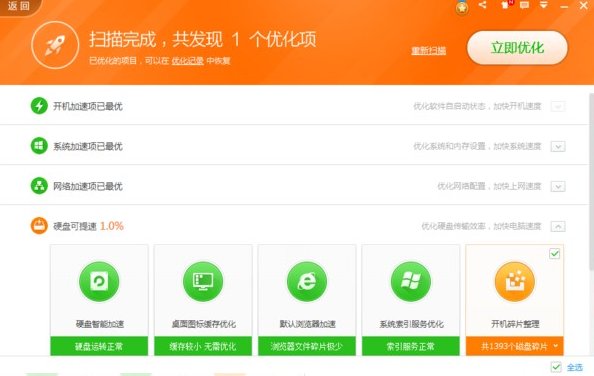Click the heading 扫描完成，共发现 1 个优化项
594x376 pixels.
(203, 39)
